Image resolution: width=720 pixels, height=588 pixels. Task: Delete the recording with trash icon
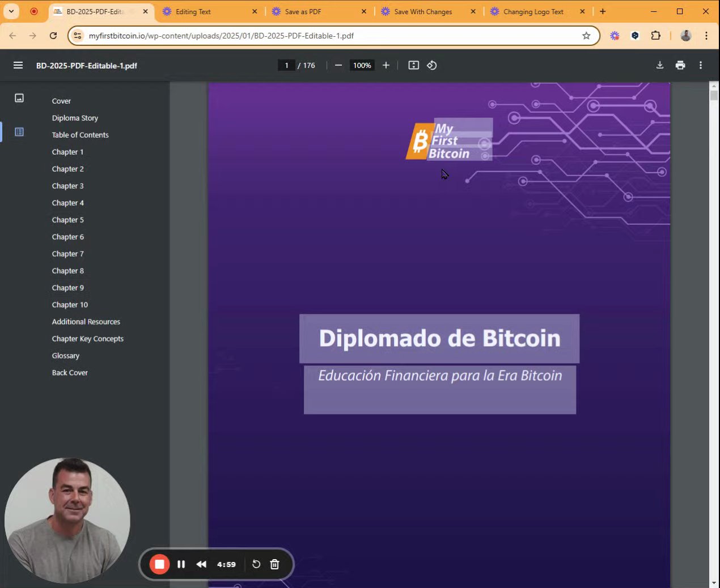[x=275, y=564]
